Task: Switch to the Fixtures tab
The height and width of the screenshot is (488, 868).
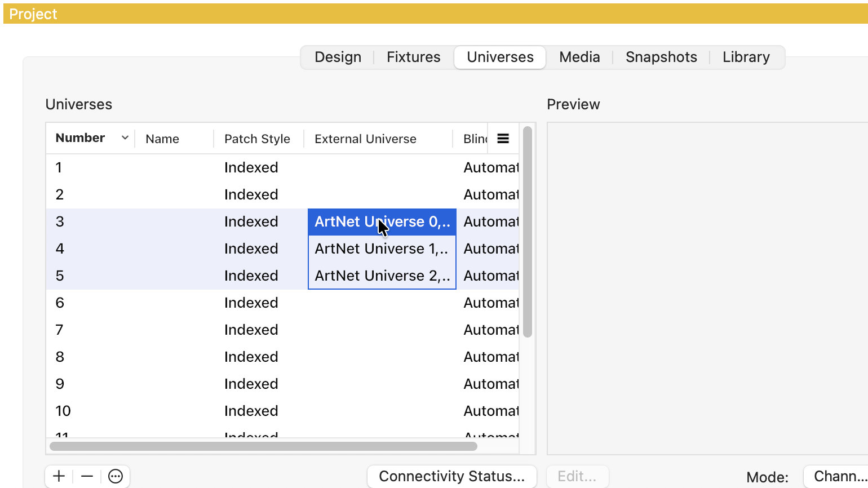Action: coord(413,57)
